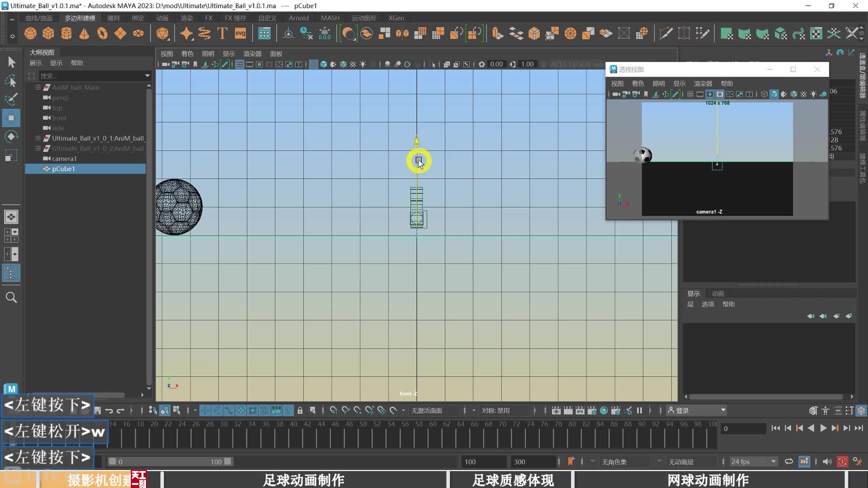The width and height of the screenshot is (868, 488).
Task: Expand Ultimate_Ball_v1_0_2:AniM_ball node
Action: (x=38, y=148)
